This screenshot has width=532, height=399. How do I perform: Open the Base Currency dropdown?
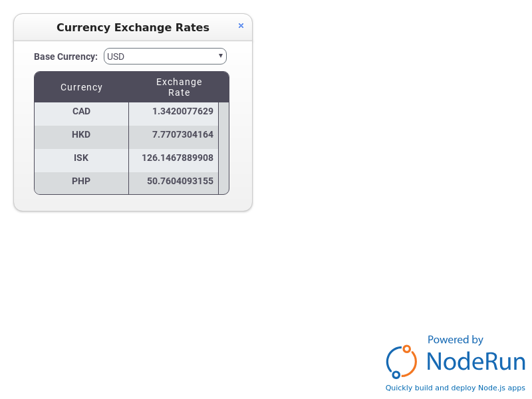tap(164, 57)
